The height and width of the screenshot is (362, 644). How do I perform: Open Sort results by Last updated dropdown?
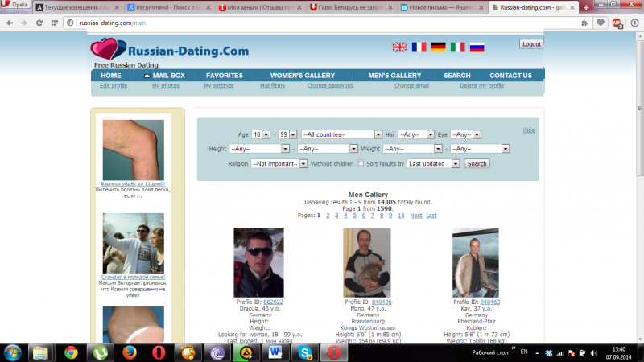(433, 164)
